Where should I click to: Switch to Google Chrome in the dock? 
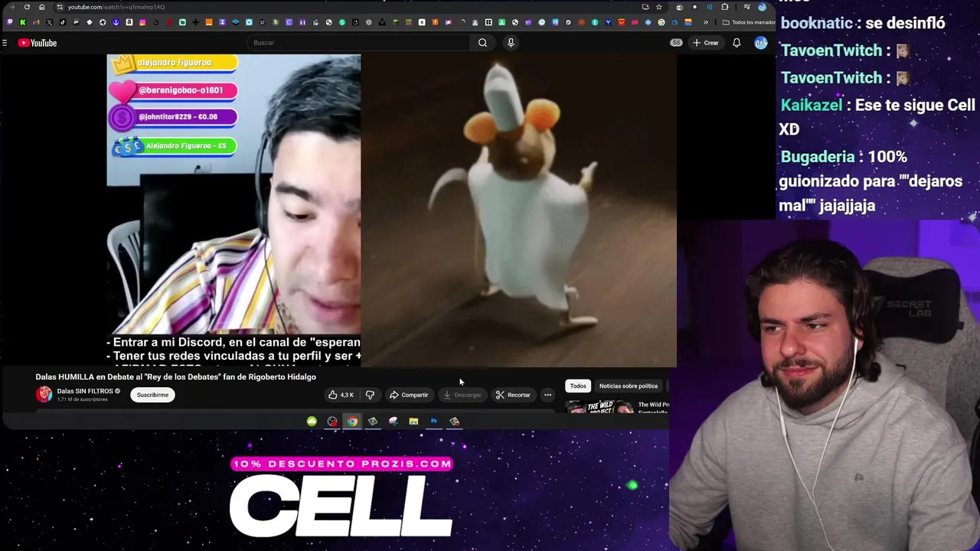point(352,421)
